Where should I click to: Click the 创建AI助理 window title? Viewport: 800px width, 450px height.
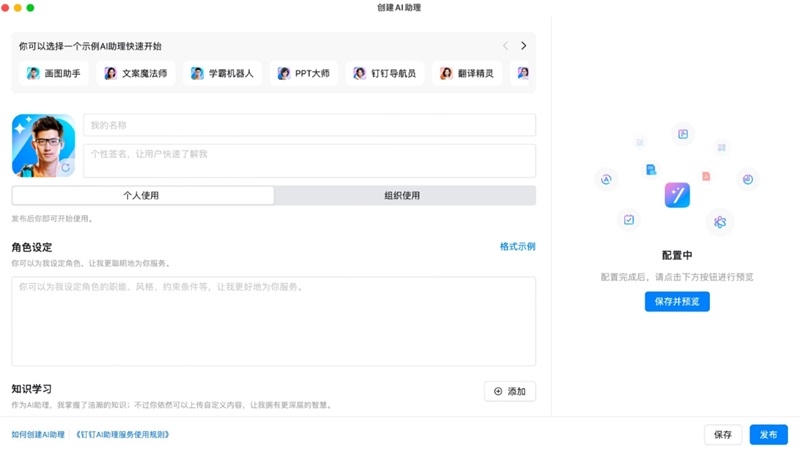click(399, 8)
